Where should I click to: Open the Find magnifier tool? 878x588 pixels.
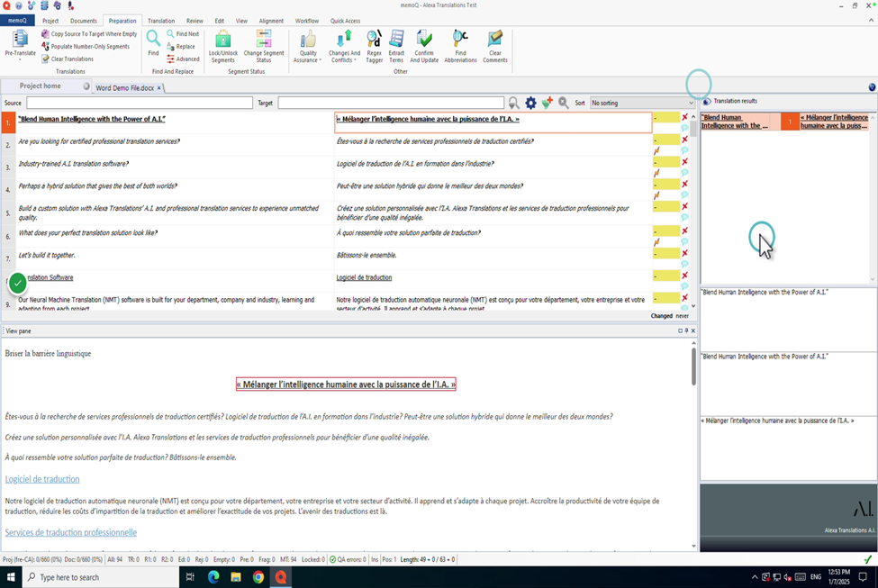(x=153, y=44)
